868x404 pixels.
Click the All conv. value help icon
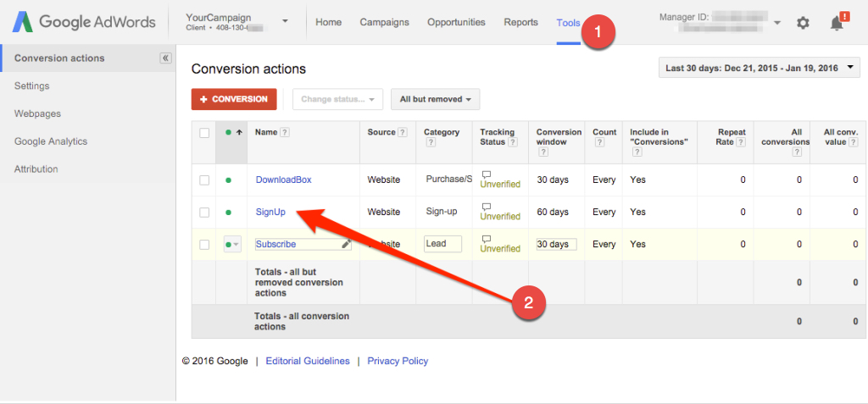pyautogui.click(x=854, y=142)
